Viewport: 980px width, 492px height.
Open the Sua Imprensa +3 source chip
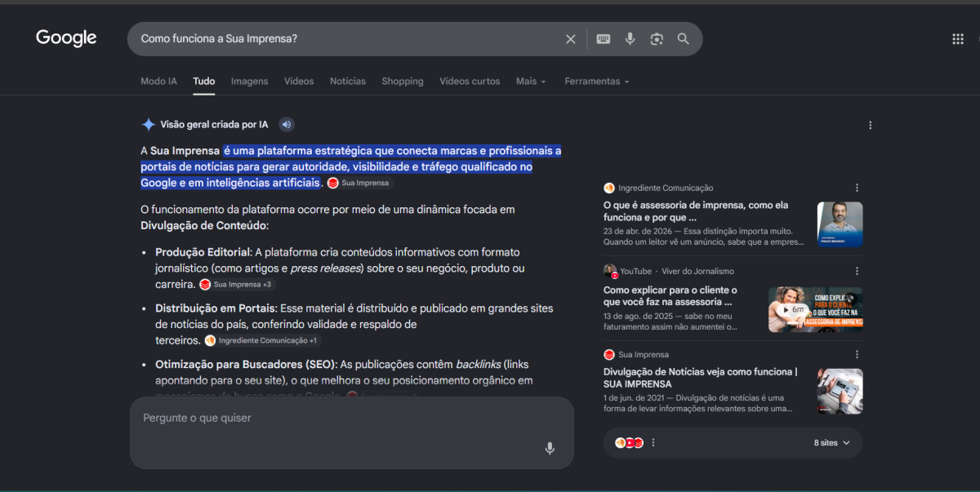pyautogui.click(x=238, y=284)
